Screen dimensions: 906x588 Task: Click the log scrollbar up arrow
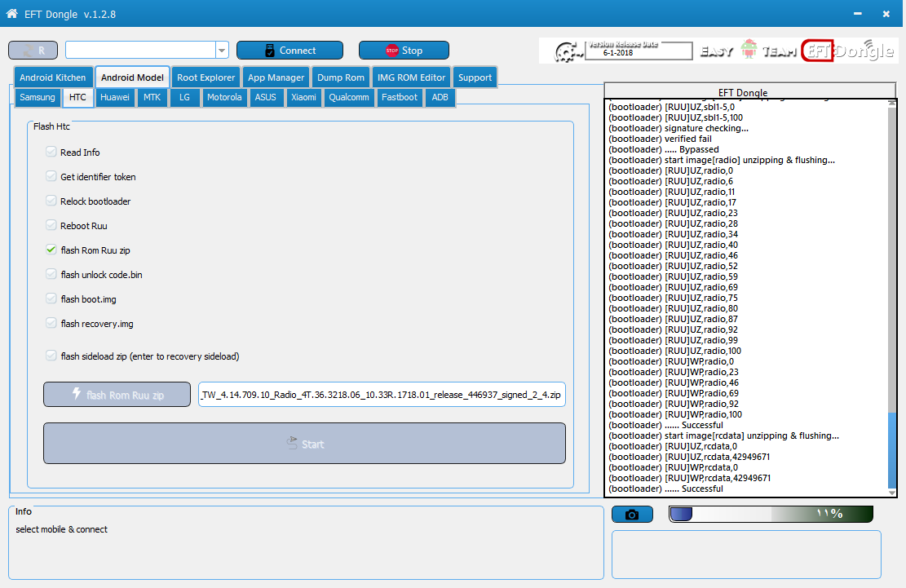(891, 103)
